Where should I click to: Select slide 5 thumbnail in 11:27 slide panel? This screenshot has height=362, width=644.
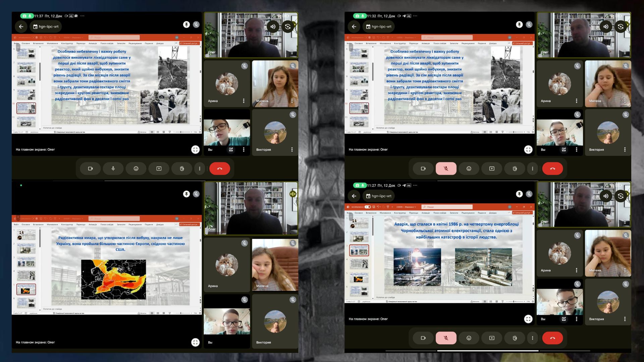coord(359,278)
